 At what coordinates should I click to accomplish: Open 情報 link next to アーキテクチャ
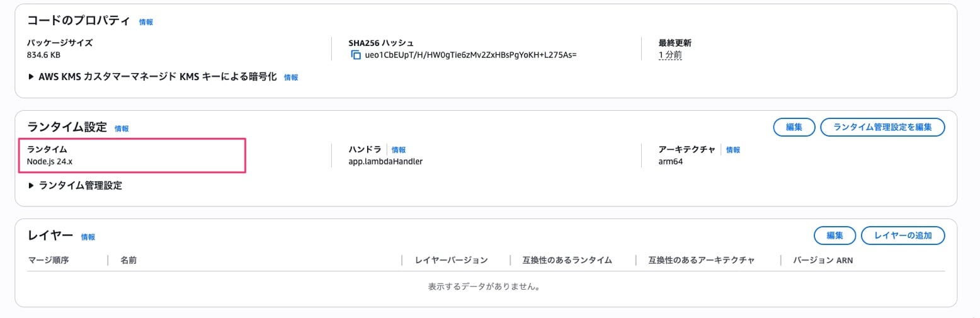pos(733,150)
